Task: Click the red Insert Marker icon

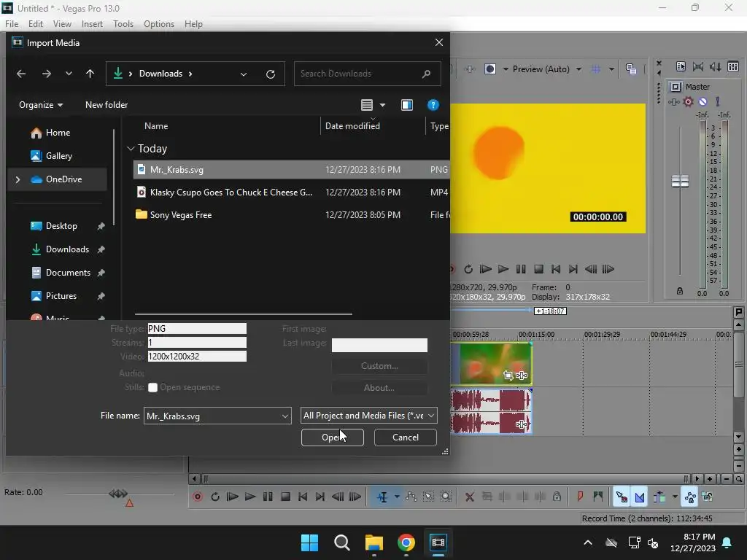Action: tap(580, 497)
